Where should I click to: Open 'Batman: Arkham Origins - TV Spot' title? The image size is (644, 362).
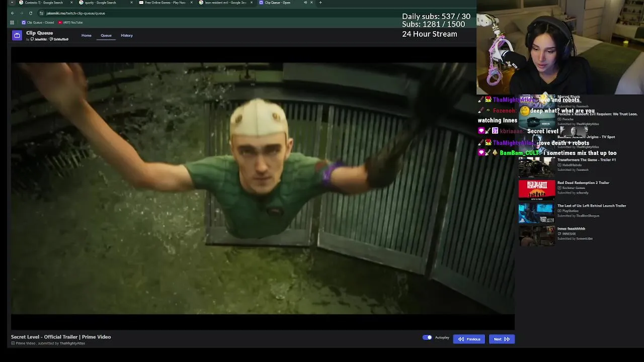click(x=586, y=137)
